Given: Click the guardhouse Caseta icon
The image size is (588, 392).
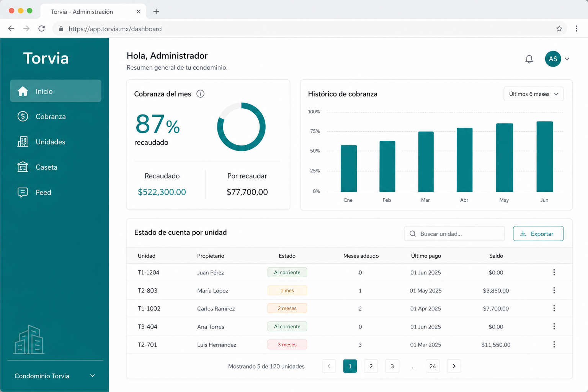Looking at the screenshot, I should (23, 167).
